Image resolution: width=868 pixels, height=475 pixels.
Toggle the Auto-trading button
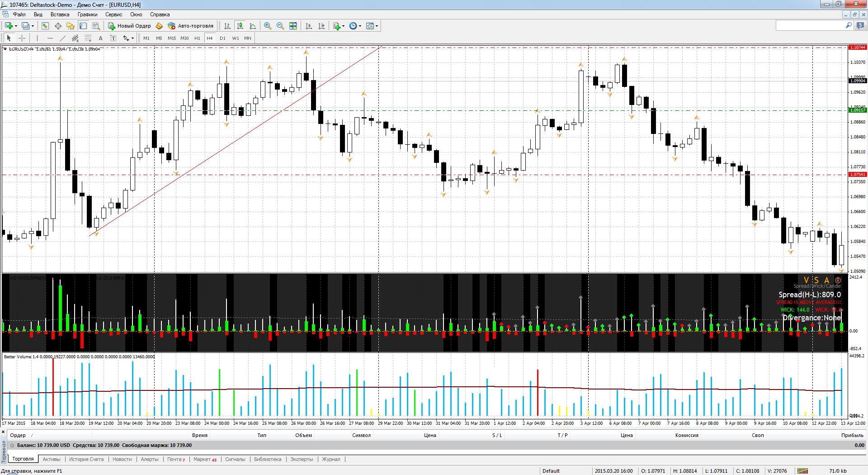coord(190,26)
